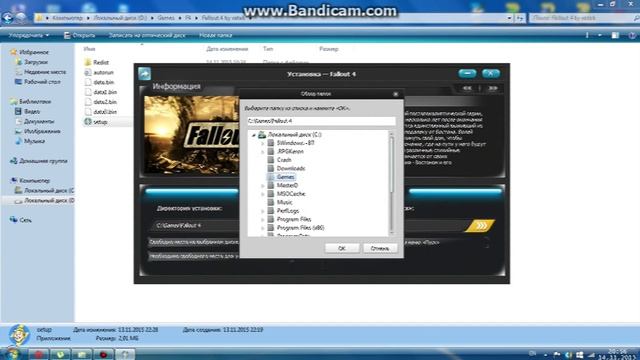Select the Music folder in tree
Screen dimensions: 640x360
[x=284, y=202]
